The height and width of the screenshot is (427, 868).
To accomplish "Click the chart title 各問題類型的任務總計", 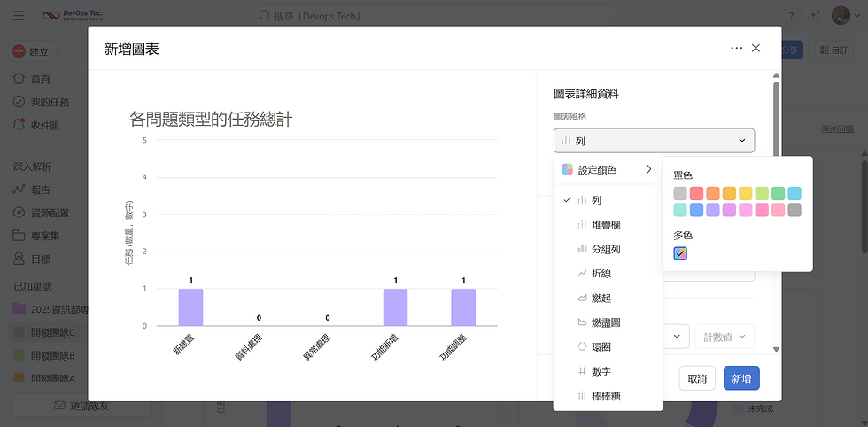I will pyautogui.click(x=211, y=119).
